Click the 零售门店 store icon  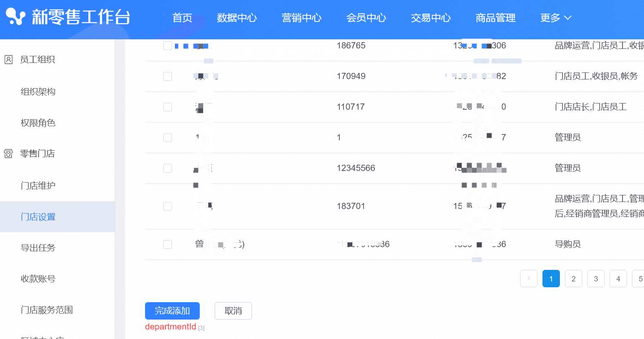pyautogui.click(x=8, y=154)
